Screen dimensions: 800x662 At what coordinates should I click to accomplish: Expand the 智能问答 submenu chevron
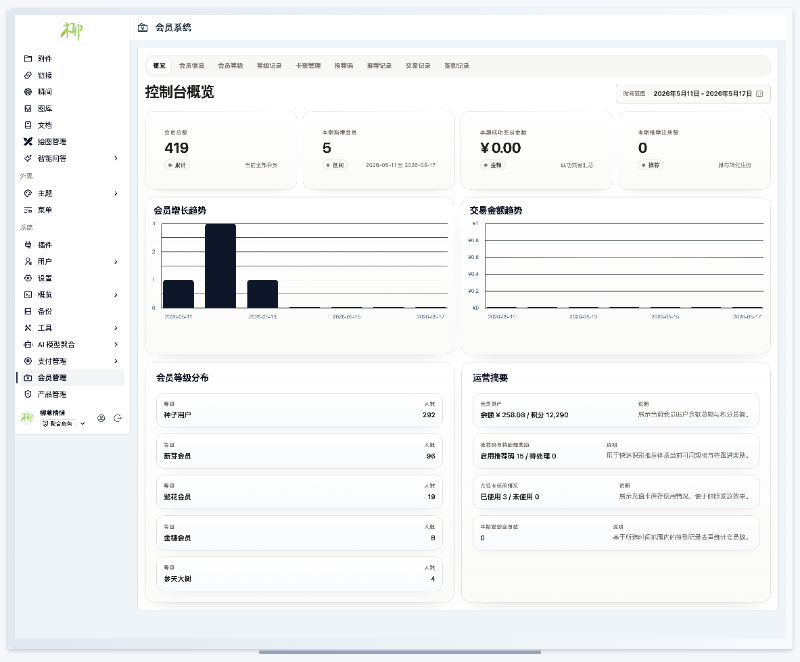pos(116,159)
